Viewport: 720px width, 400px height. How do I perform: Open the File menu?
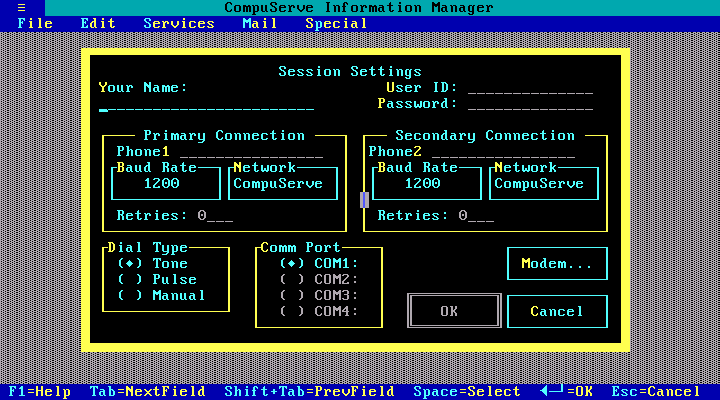[35, 23]
